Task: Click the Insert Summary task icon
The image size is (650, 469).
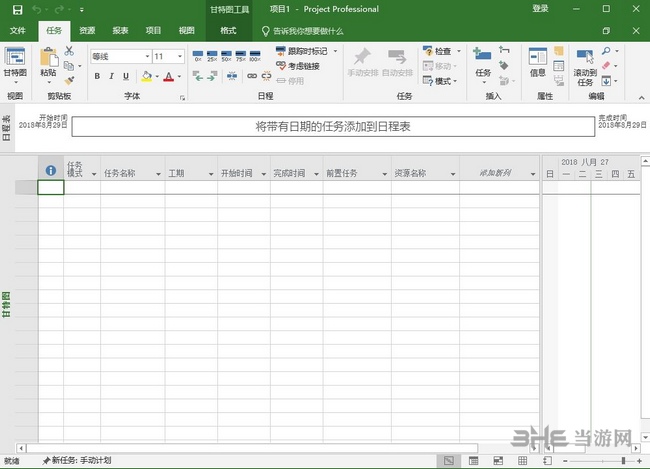Action: [504, 50]
